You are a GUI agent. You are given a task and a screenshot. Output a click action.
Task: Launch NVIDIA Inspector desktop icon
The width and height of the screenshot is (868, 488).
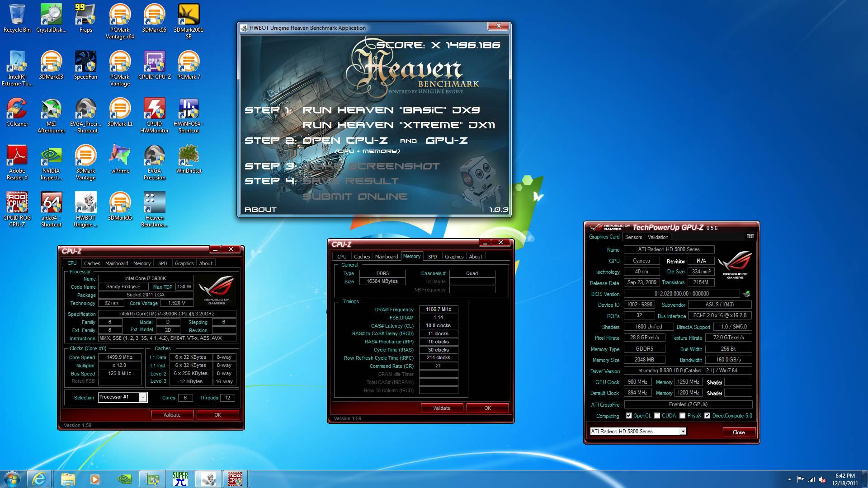tap(51, 162)
